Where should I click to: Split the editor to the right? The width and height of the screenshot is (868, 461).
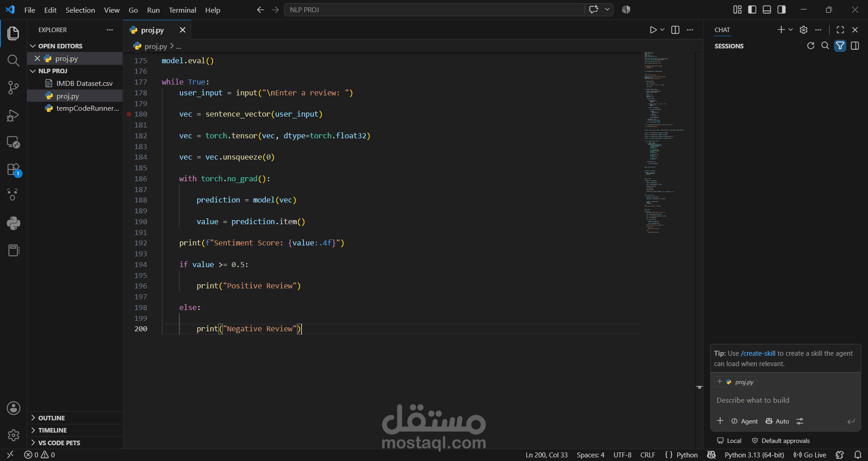click(675, 30)
